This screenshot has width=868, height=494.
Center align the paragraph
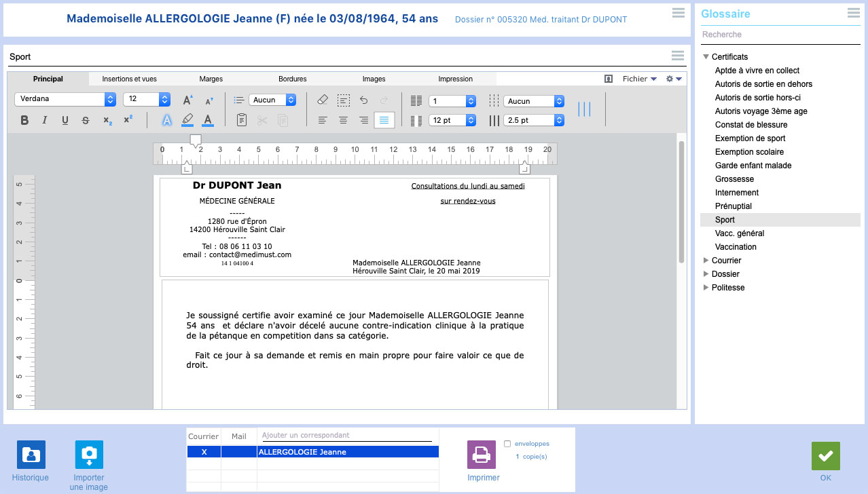344,121
